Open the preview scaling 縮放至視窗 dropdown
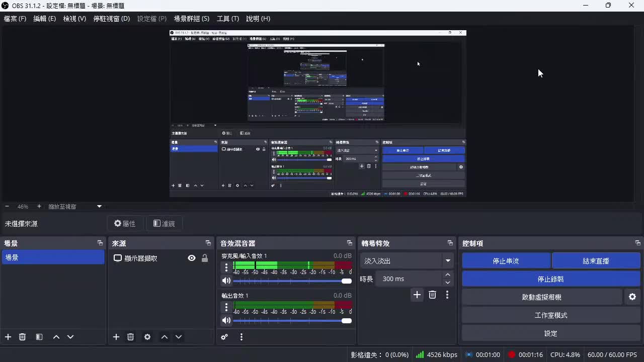644x362 pixels. (75, 206)
